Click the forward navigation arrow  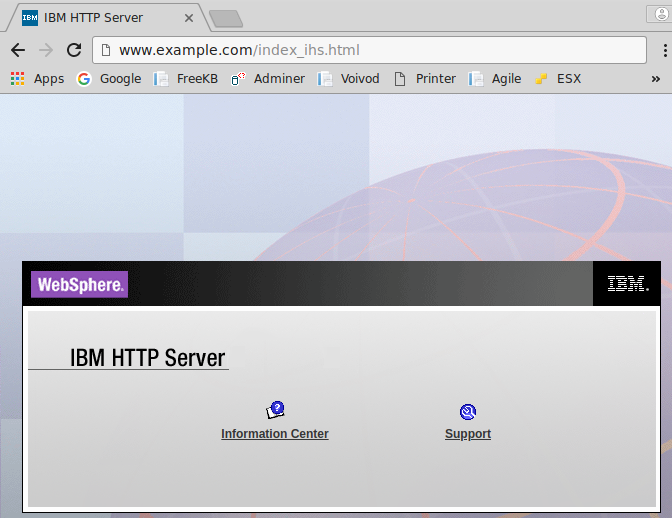tap(46, 50)
